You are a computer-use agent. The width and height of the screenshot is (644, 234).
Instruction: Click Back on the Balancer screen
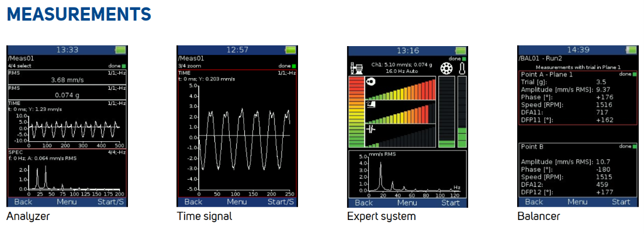point(534,202)
